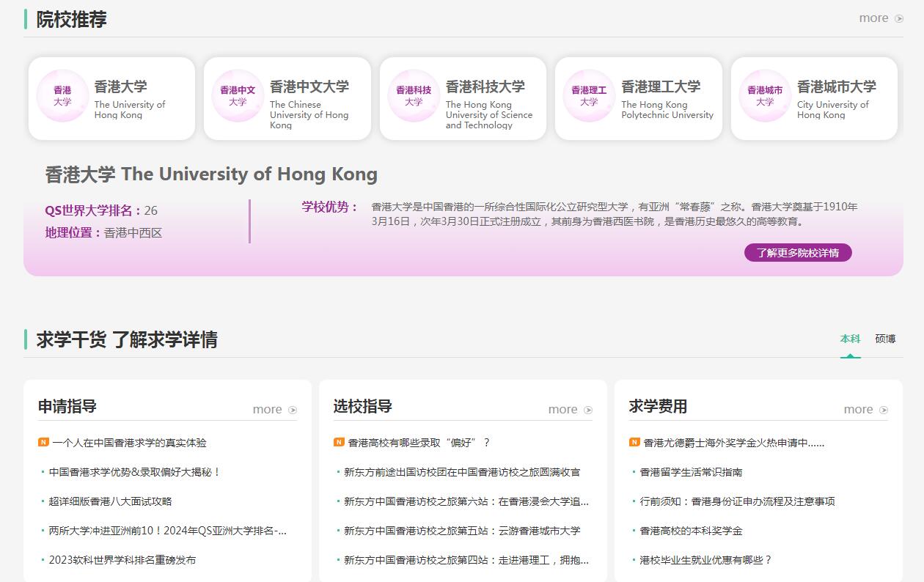This screenshot has height=582, width=924.
Task: Click English name Hong Kong University of Science and Technology
Action: pos(489,115)
